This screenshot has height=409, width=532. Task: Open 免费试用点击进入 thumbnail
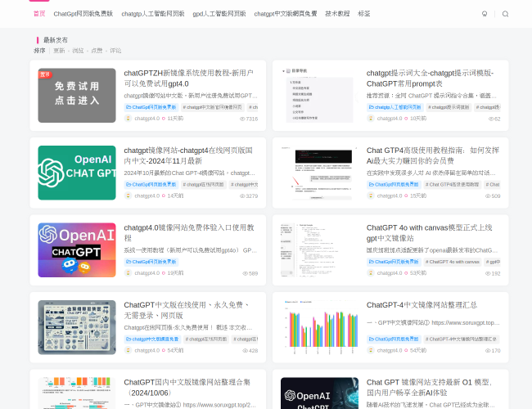point(77,96)
